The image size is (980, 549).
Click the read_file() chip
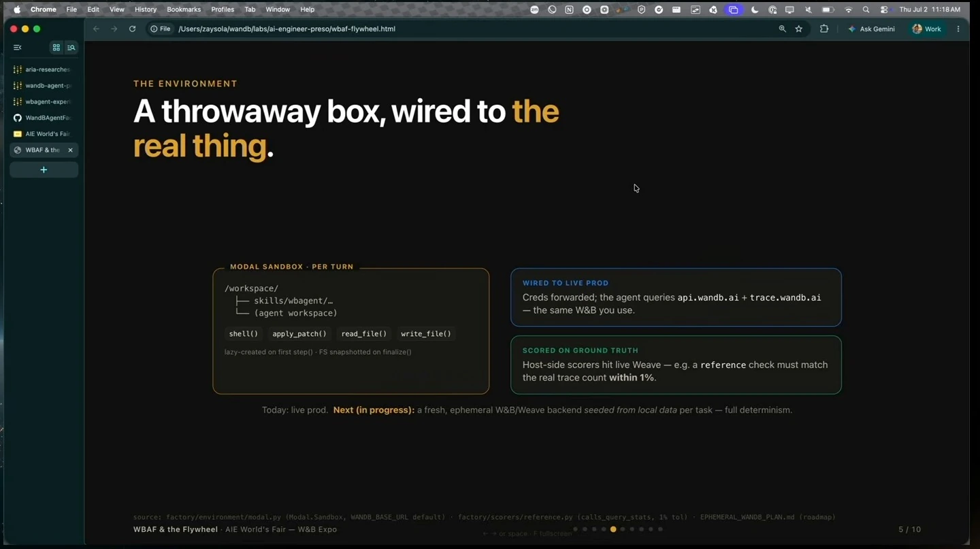tap(364, 334)
